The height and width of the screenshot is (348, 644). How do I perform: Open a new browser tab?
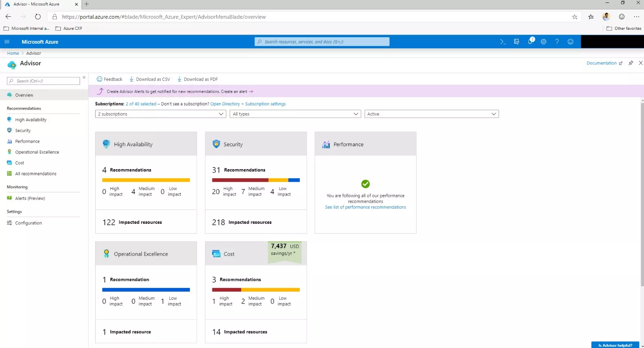(x=87, y=4)
